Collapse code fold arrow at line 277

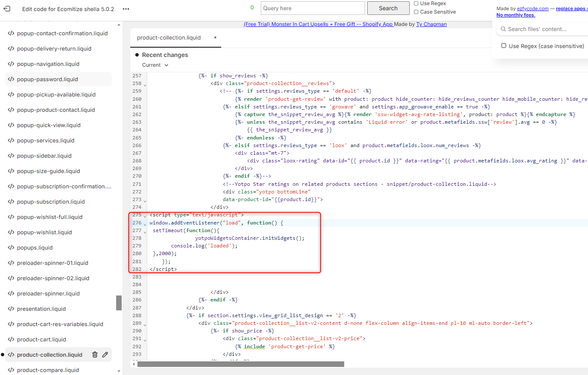click(x=145, y=232)
